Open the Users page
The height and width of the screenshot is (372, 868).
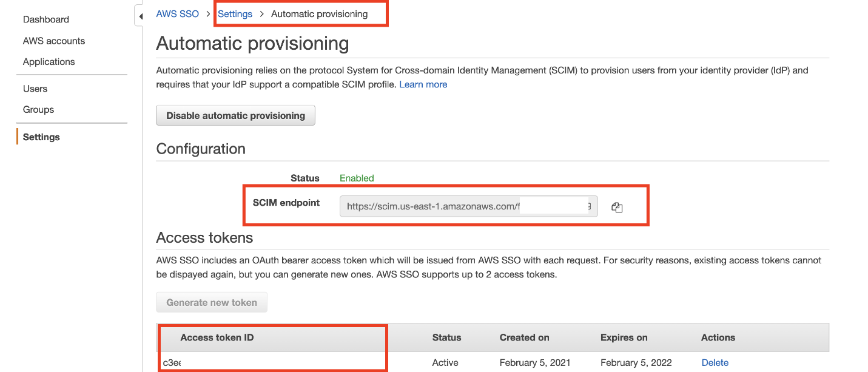pos(35,89)
